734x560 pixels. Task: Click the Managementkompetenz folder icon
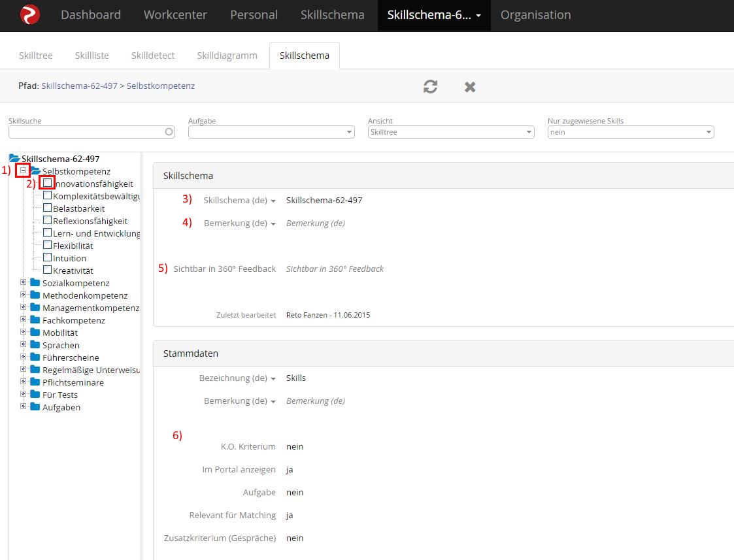tap(35, 307)
